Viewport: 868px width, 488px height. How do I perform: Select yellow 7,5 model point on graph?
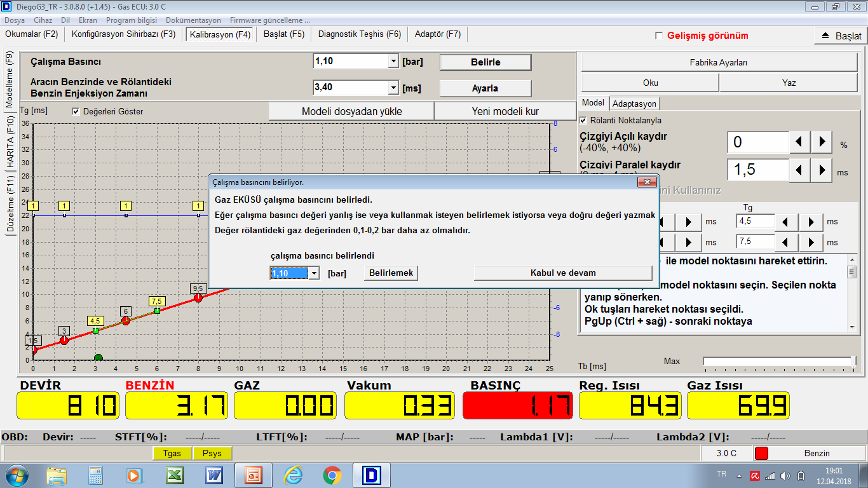coord(157,310)
